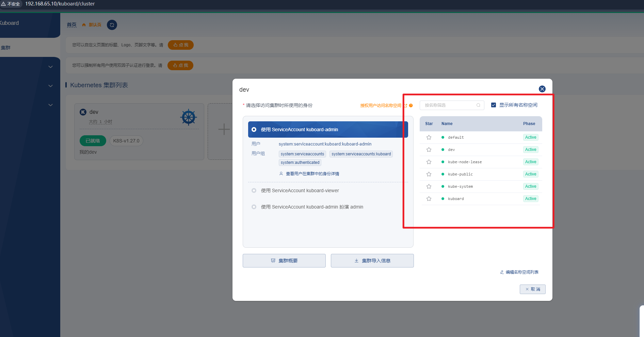Image resolution: width=644 pixels, height=337 pixels.
Task: Click the refresh icon beside 默认页
Action: pos(112,25)
